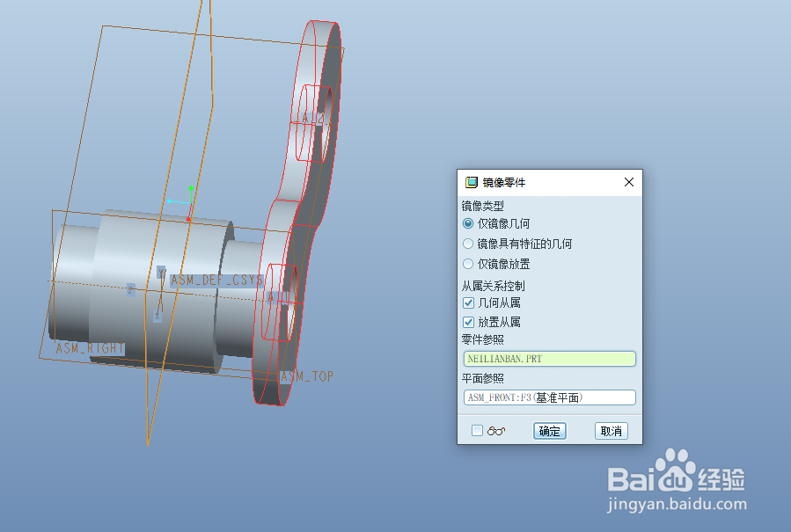
Task: Click the 镜像零件 dialog title icon
Action: 472,182
